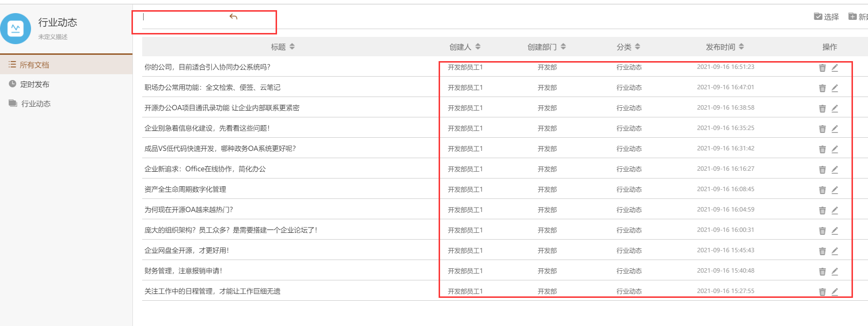Click the 行业动态 blue app logo icon
868x326 pixels.
16,29
